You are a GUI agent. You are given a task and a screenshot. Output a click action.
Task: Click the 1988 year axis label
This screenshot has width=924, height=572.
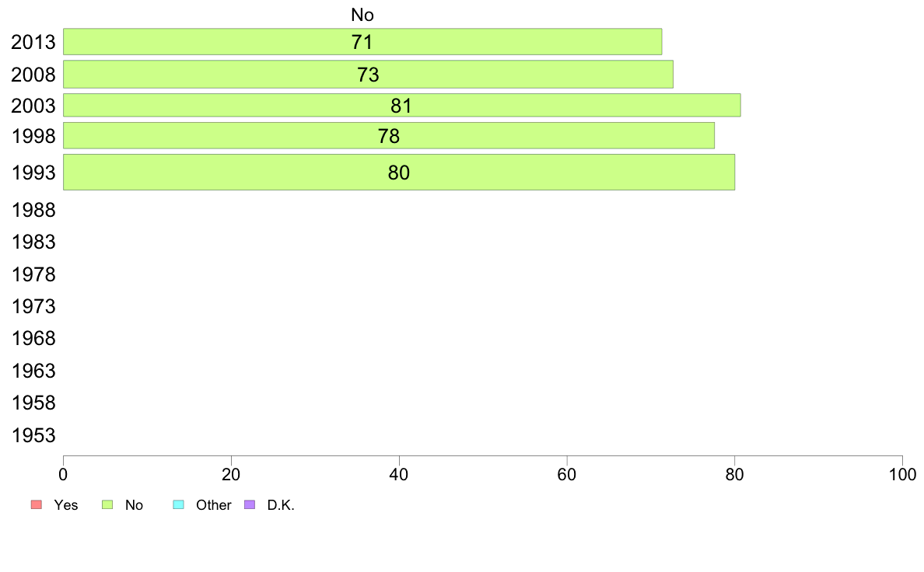coord(33,211)
